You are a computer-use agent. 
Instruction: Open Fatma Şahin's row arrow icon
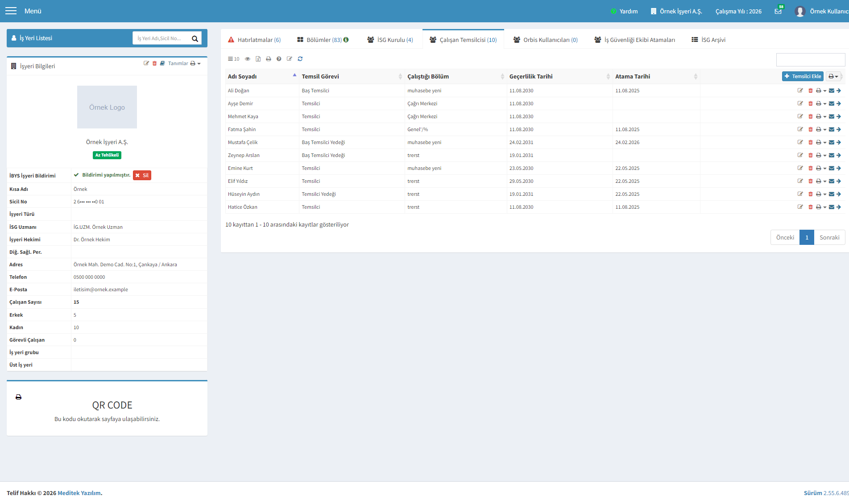tap(839, 129)
